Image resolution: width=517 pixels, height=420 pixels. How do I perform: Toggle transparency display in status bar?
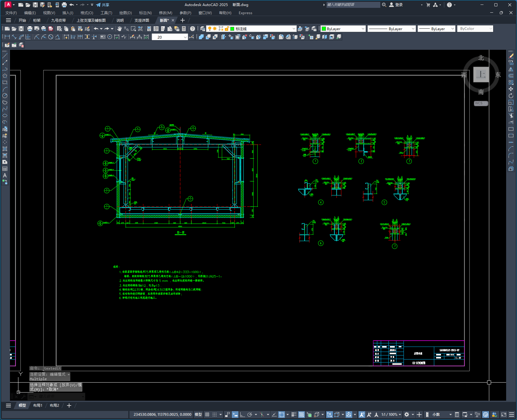pyautogui.click(x=302, y=415)
